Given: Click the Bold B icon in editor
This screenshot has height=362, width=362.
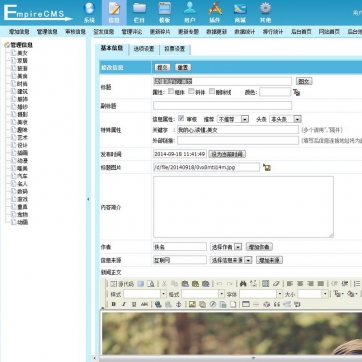Looking at the screenshot, I should coord(114,304).
